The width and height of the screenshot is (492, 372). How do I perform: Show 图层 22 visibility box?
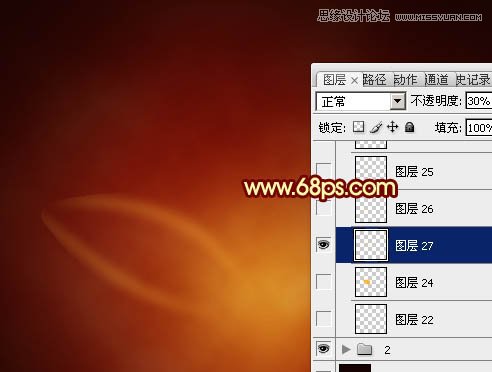pos(323,319)
